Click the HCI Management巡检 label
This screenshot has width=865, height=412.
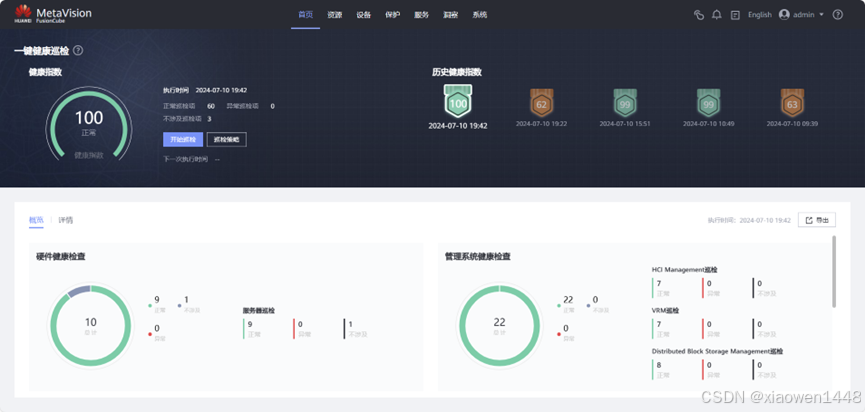[x=685, y=270]
